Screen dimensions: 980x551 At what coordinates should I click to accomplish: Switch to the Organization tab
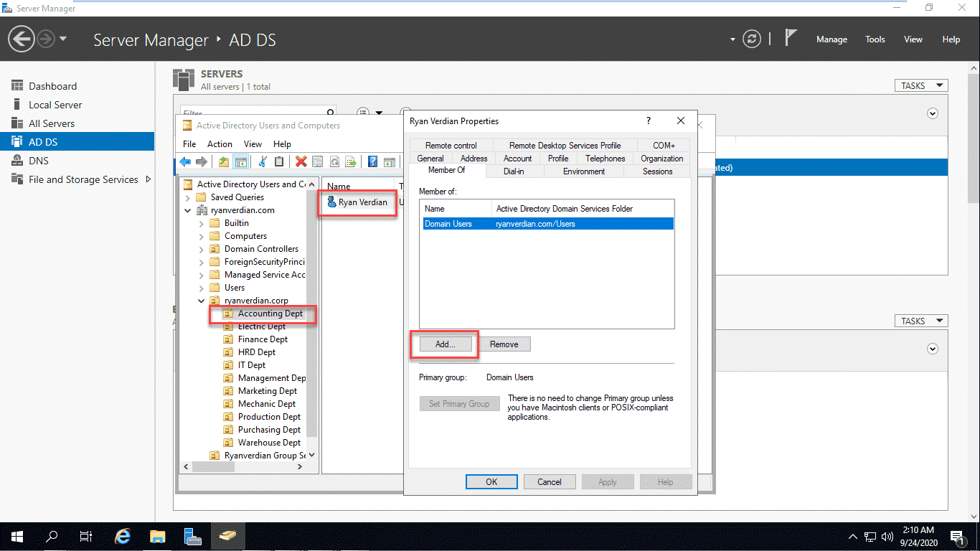(662, 159)
